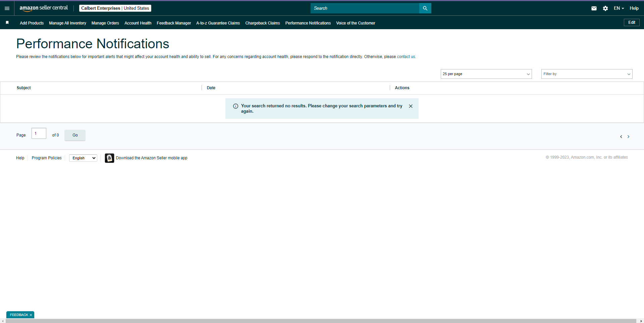644x323 pixels.
Task: Open Manage All Inventory
Action: coord(67,23)
